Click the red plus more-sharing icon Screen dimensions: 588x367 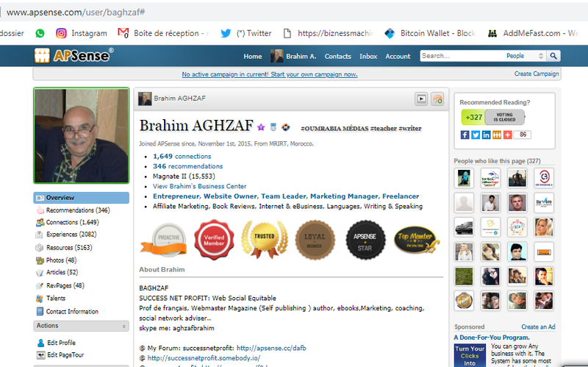click(506, 135)
